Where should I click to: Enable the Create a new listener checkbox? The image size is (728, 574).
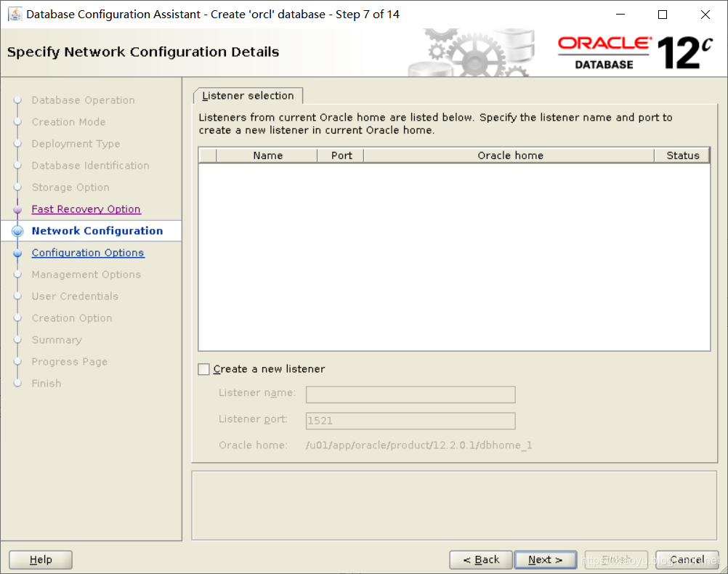[x=204, y=369]
